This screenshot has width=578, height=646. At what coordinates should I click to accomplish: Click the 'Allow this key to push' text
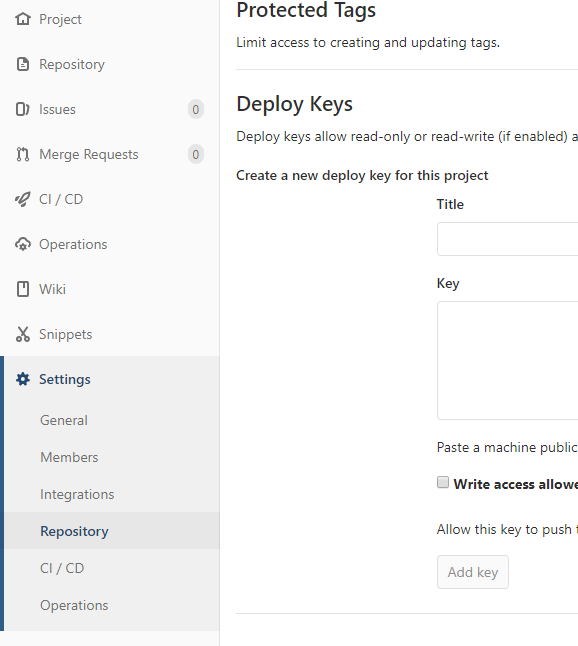[x=507, y=529]
